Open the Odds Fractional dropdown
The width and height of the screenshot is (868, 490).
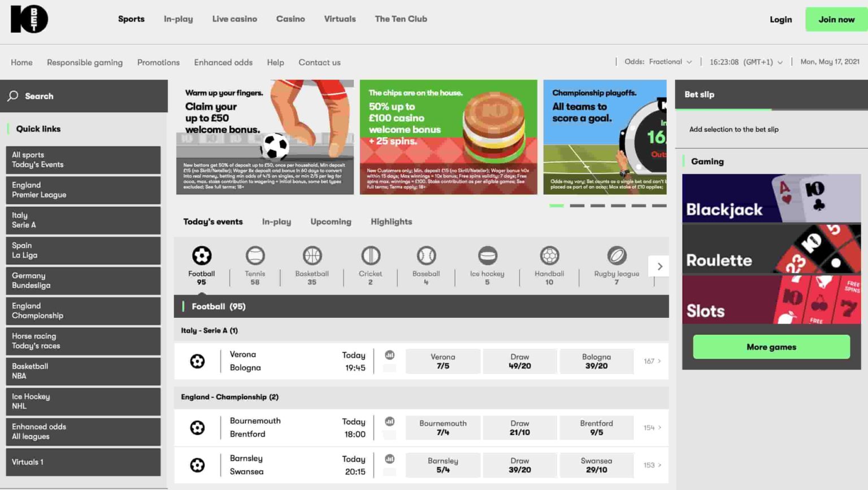[x=658, y=62]
